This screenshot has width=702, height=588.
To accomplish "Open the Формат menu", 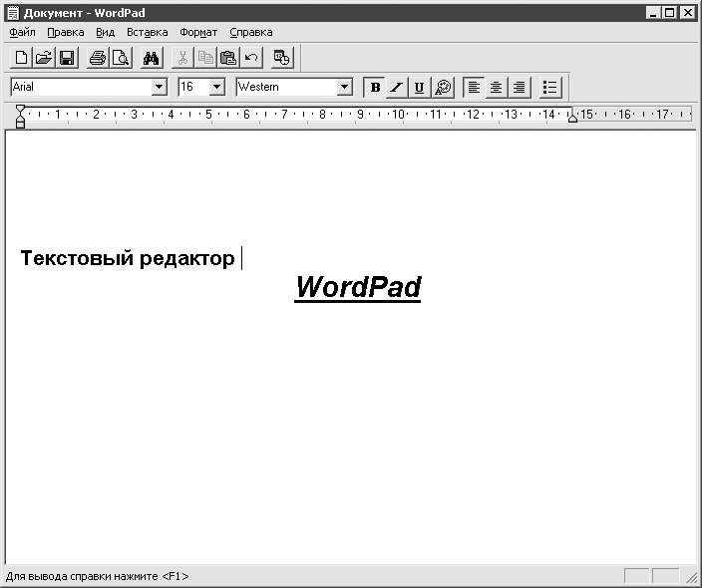I will click(198, 32).
